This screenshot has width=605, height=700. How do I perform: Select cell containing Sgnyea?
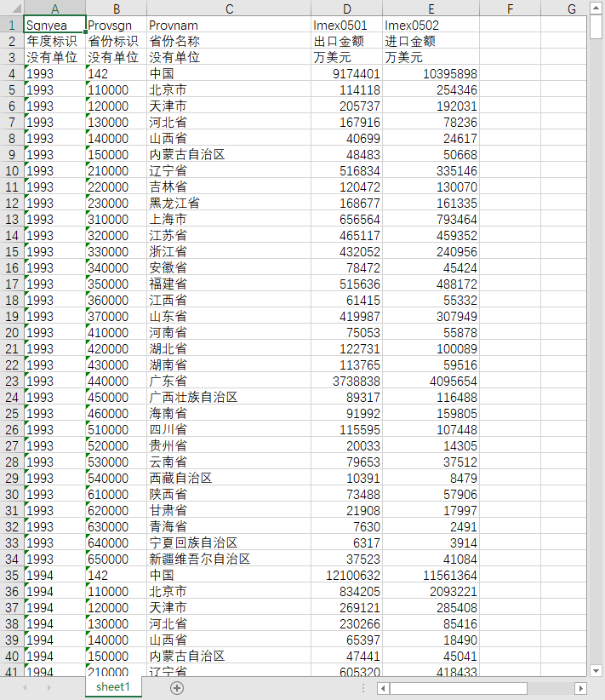click(54, 25)
